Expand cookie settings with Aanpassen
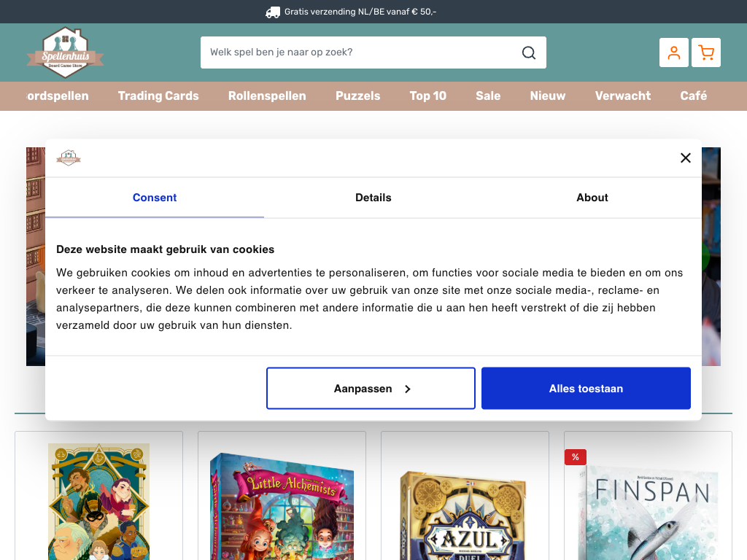The image size is (747, 560). point(371,389)
